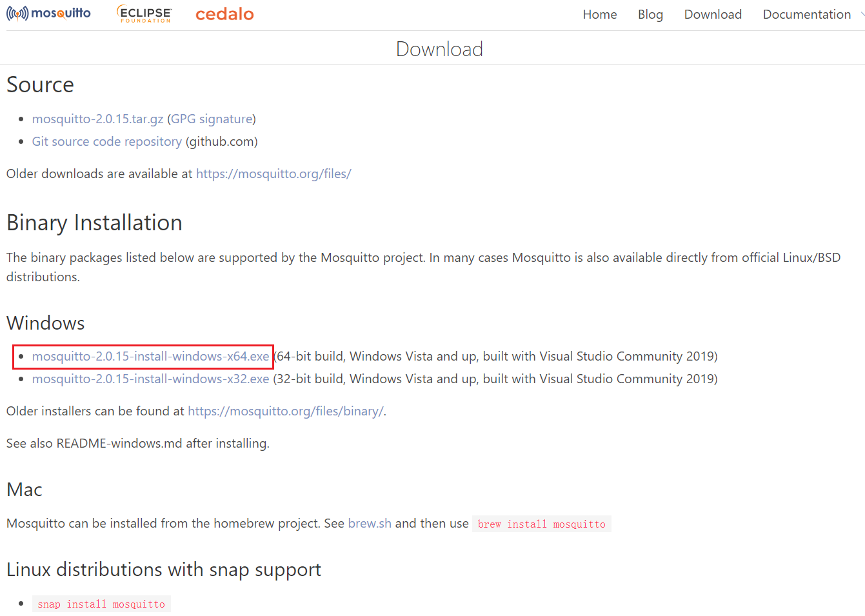Open the GPG signature link
Viewport: 865px width, 616px height.
click(x=212, y=119)
